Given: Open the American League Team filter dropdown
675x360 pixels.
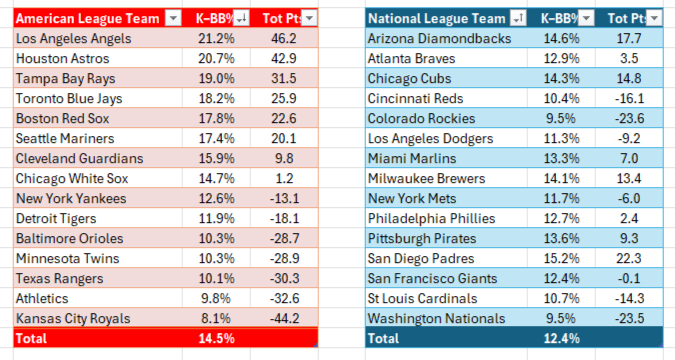Looking at the screenshot, I should pyautogui.click(x=173, y=19).
